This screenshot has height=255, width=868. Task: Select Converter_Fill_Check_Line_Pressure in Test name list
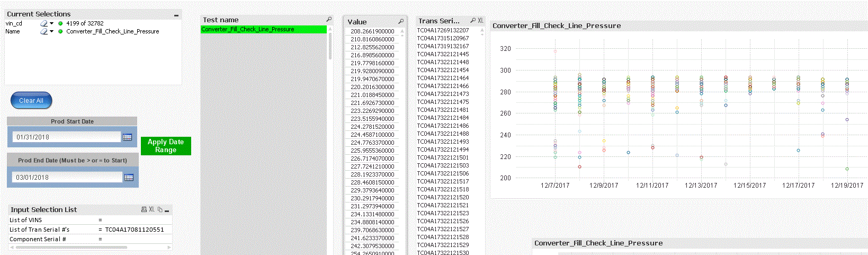click(264, 29)
